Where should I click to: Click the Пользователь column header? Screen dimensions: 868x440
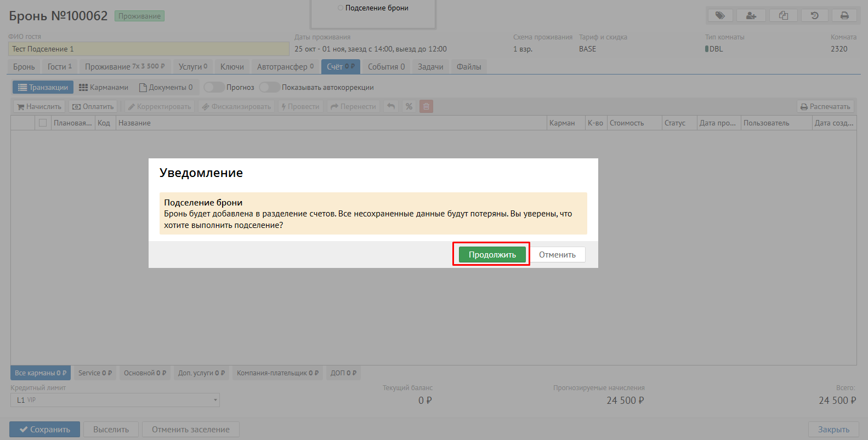pos(776,123)
